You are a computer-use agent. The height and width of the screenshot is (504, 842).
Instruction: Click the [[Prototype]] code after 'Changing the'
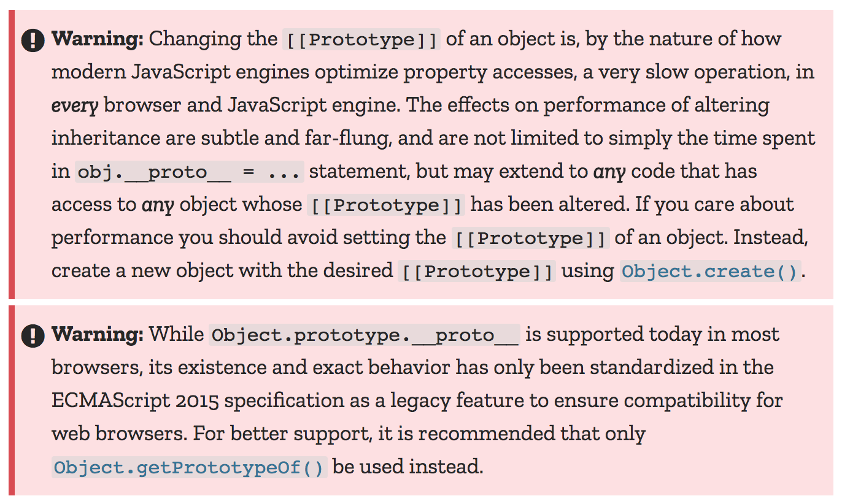361,40
